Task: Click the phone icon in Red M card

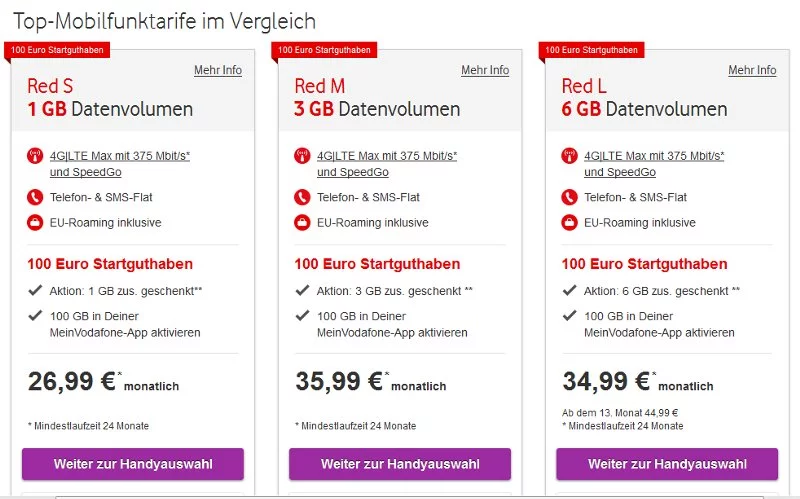Action: click(302, 197)
